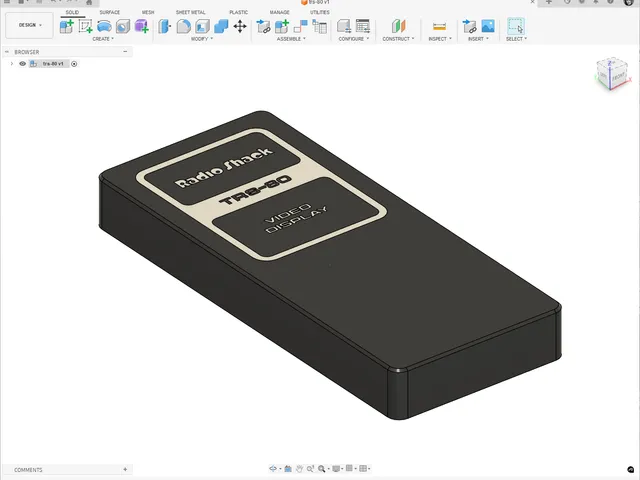Viewport: 640px width, 480px height.
Task: Click the Home icon in top bar
Action: (89, 2)
